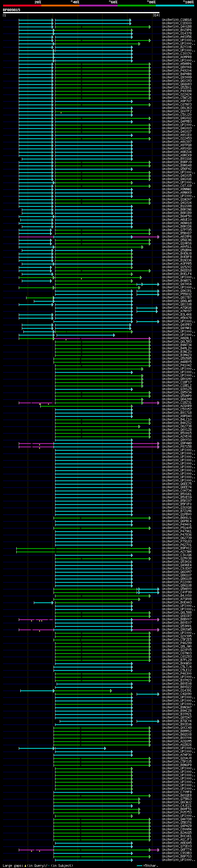Click label UniRef100_Q8VYK6
The width and height of the screenshot is (197, 868).
click(176, 67)
